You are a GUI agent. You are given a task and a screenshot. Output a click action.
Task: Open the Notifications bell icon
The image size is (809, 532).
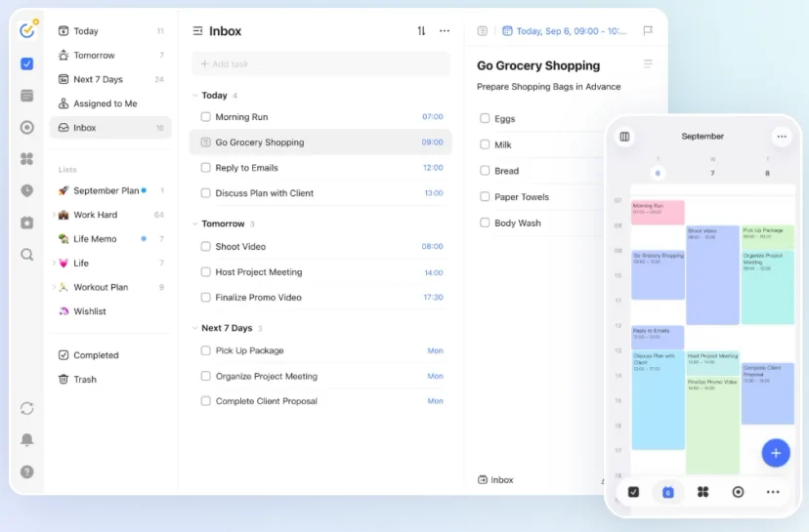pyautogui.click(x=26, y=439)
